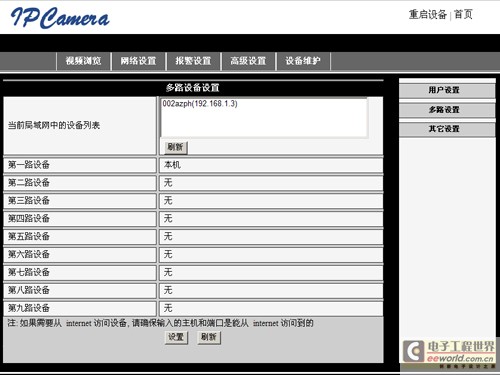This screenshot has height=375, width=500.
Task: Click 无 value in the 第二路设备 row
Action: tap(168, 183)
